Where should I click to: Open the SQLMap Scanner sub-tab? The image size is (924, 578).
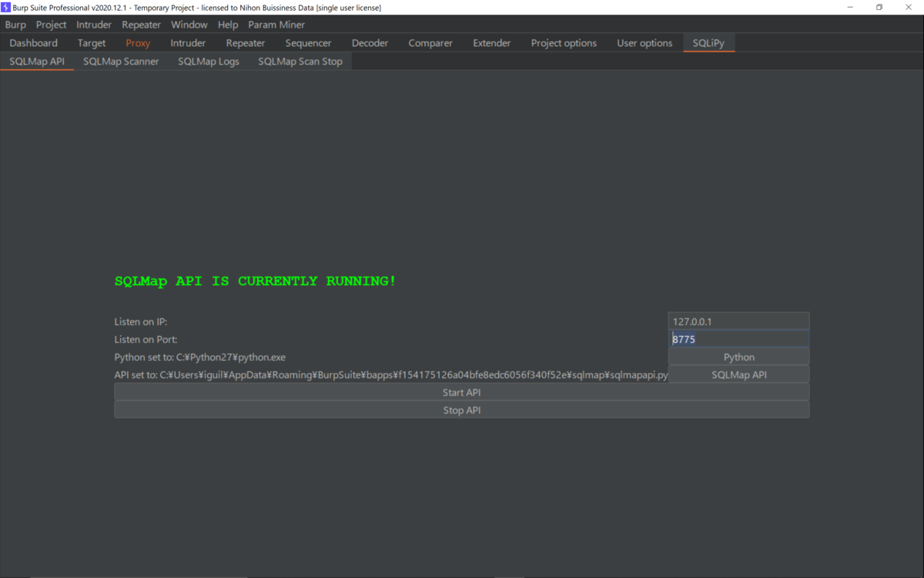coord(121,62)
